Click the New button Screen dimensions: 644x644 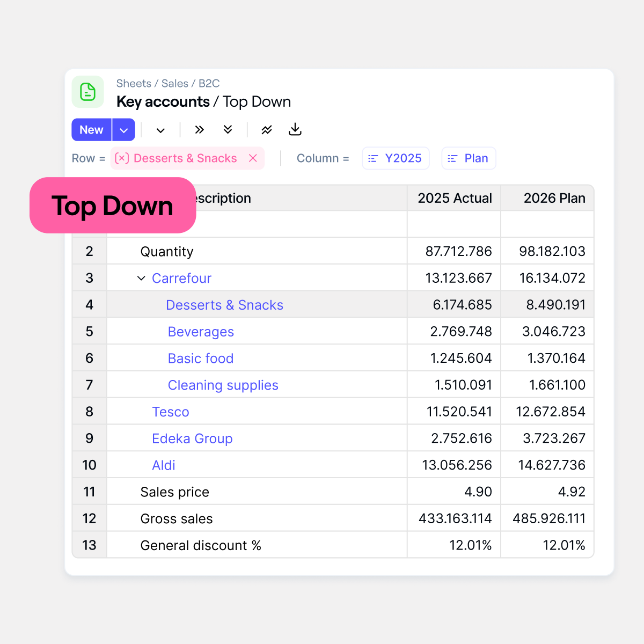tap(91, 129)
